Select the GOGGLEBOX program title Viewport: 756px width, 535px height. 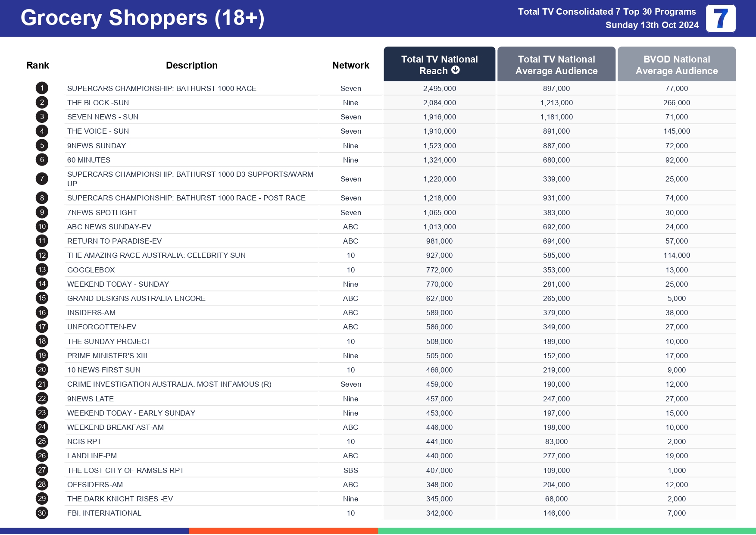[91, 270]
